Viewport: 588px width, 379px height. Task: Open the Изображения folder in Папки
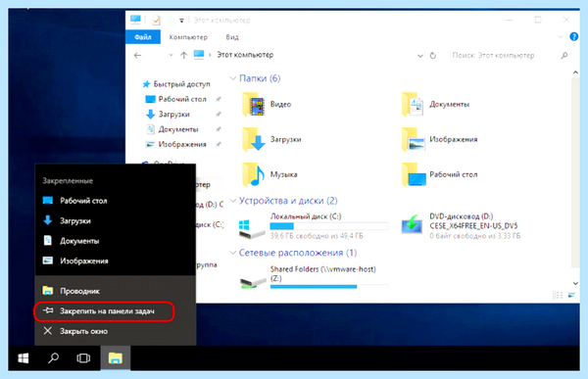coord(439,139)
